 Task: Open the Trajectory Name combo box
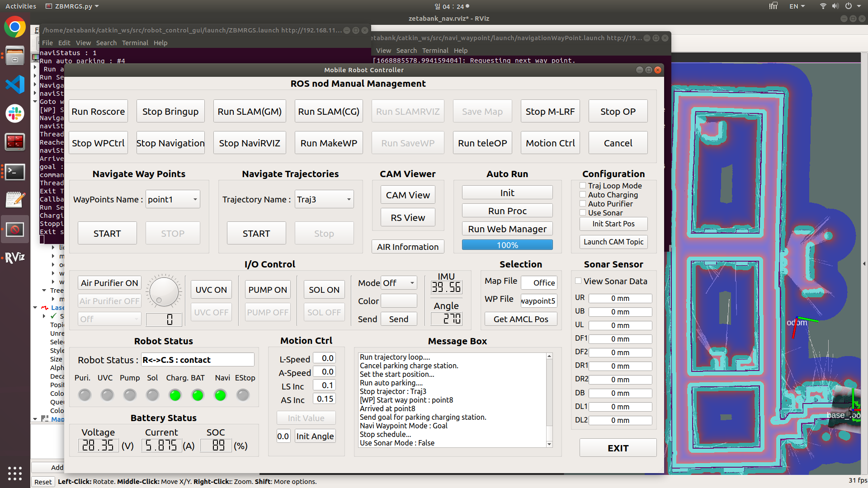324,199
